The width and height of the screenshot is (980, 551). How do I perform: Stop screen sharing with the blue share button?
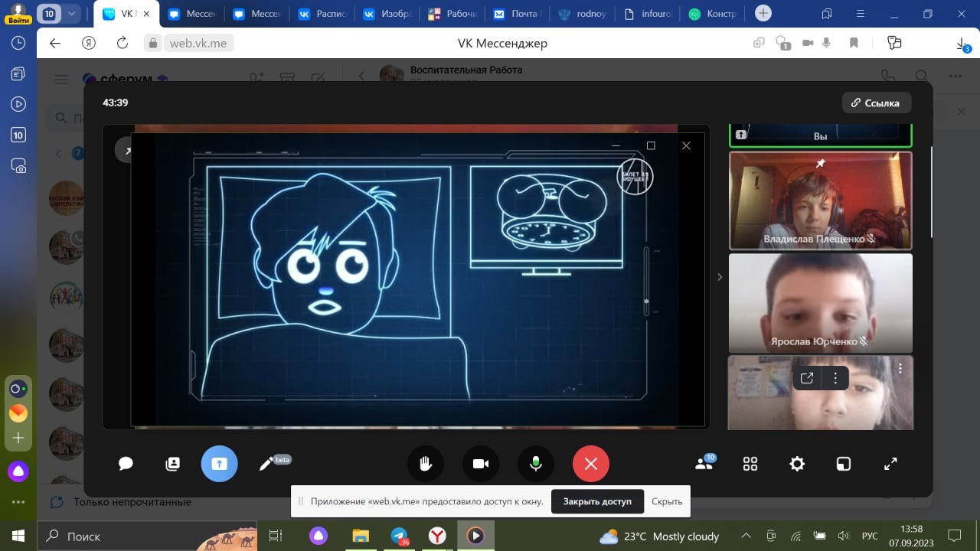(x=220, y=464)
